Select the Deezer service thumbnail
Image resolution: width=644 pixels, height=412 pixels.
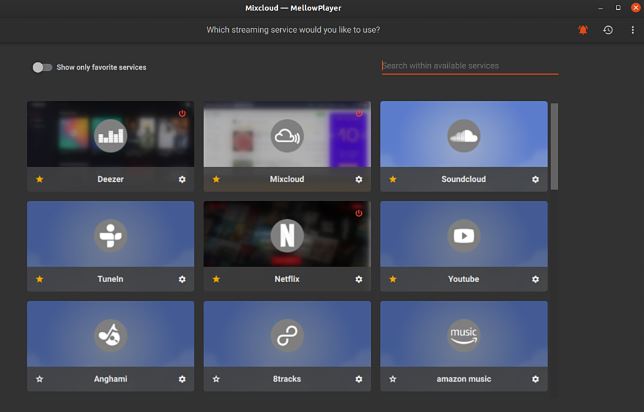point(110,134)
